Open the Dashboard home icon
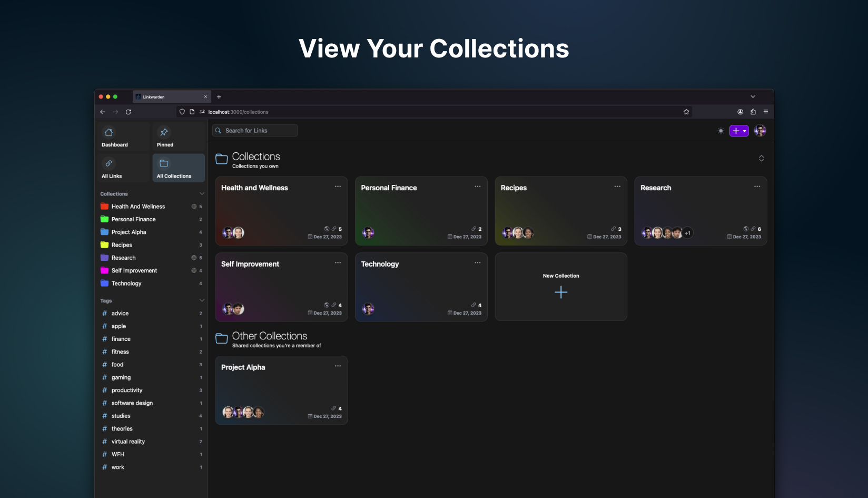This screenshot has width=868, height=498. pos(109,132)
